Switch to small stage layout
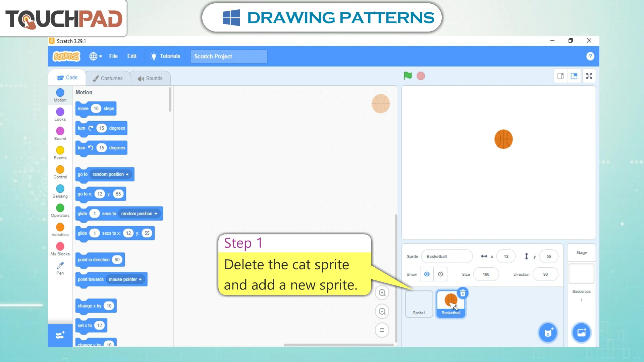 point(560,76)
